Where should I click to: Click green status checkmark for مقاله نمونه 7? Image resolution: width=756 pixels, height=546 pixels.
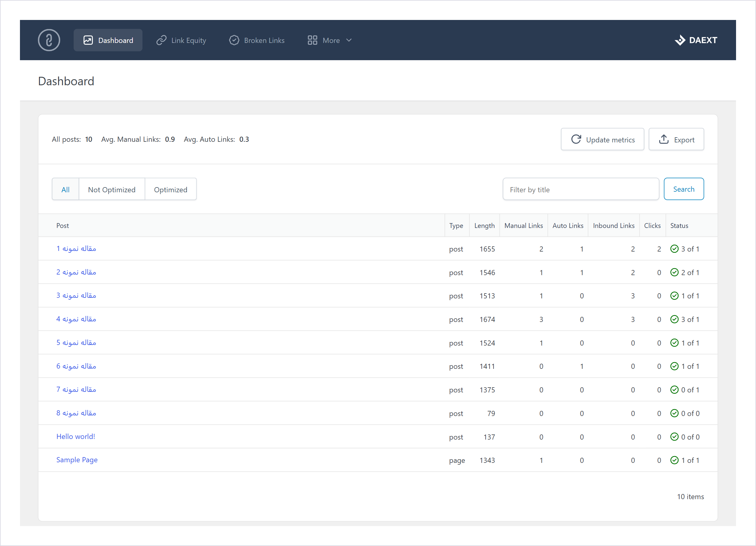pyautogui.click(x=674, y=390)
